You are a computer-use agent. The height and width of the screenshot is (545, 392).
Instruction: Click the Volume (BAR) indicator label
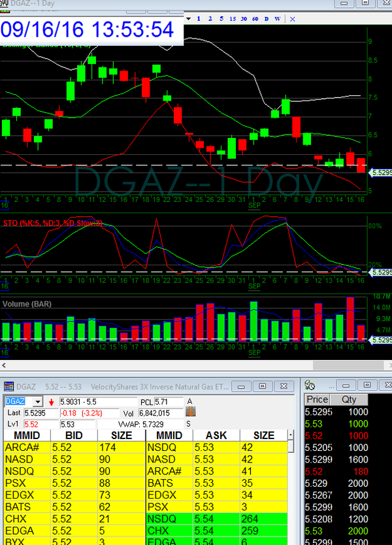pyautogui.click(x=27, y=304)
